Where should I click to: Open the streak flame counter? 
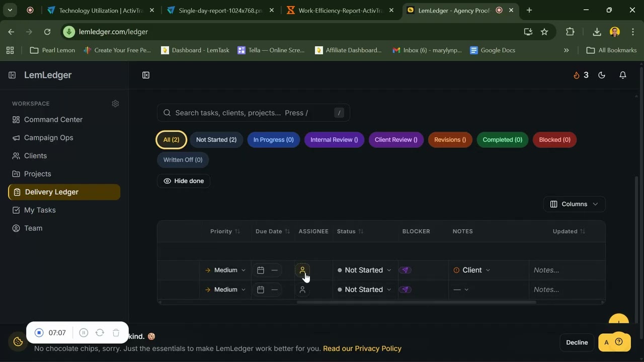(581, 75)
